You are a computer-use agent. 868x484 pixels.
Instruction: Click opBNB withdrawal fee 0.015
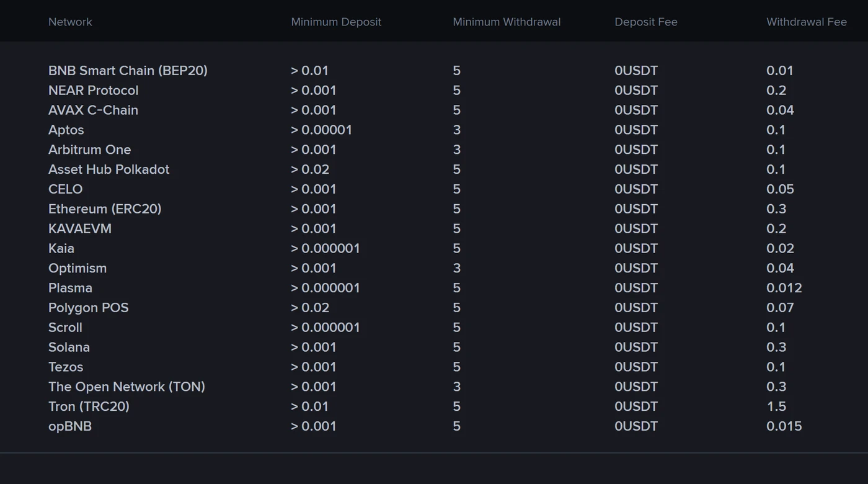point(784,426)
